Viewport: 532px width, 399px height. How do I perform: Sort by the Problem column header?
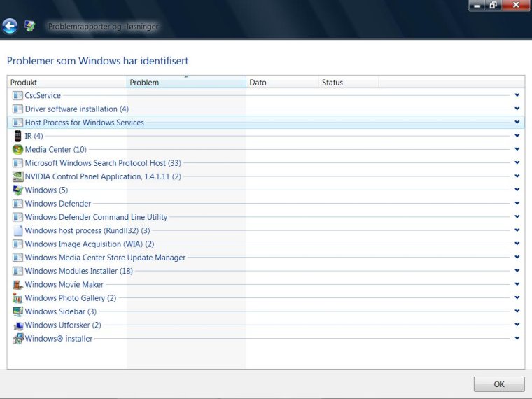click(186, 82)
